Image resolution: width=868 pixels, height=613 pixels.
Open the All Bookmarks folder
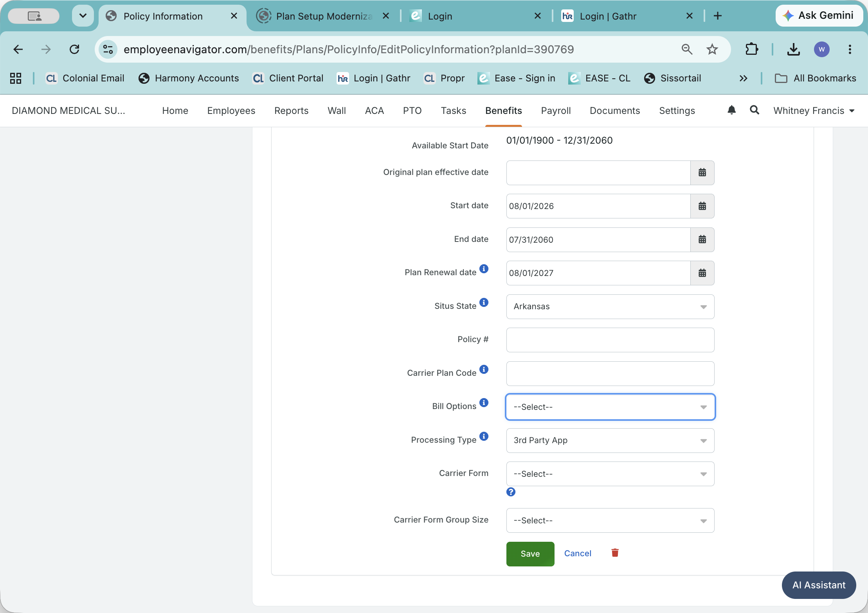point(816,78)
